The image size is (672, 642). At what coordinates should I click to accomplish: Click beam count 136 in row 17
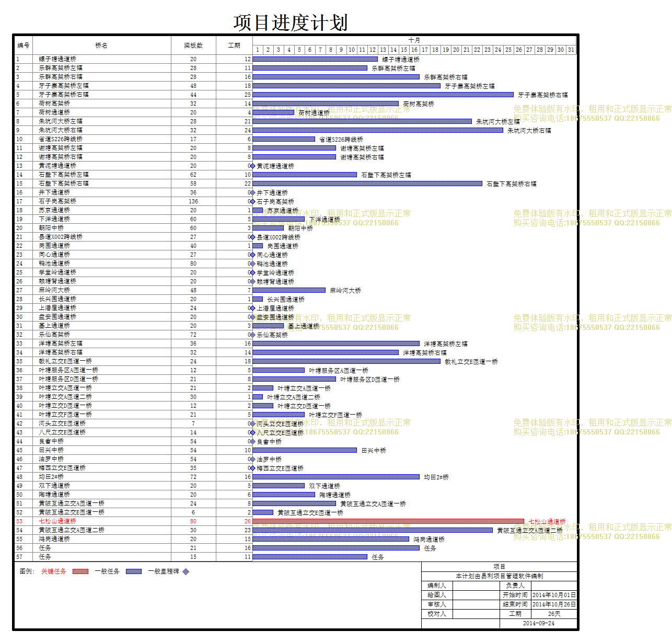click(x=193, y=201)
